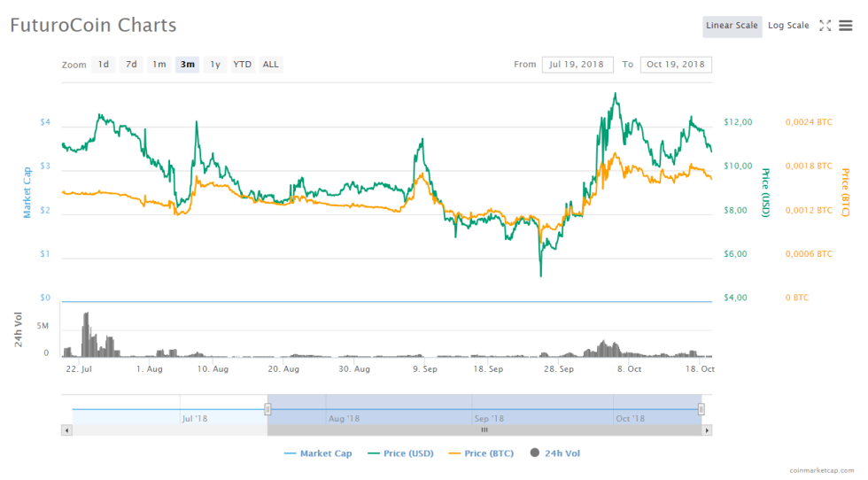This screenshot has width=868, height=480.
Task: Open the hamburger chart export menu
Action: pyautogui.click(x=845, y=26)
